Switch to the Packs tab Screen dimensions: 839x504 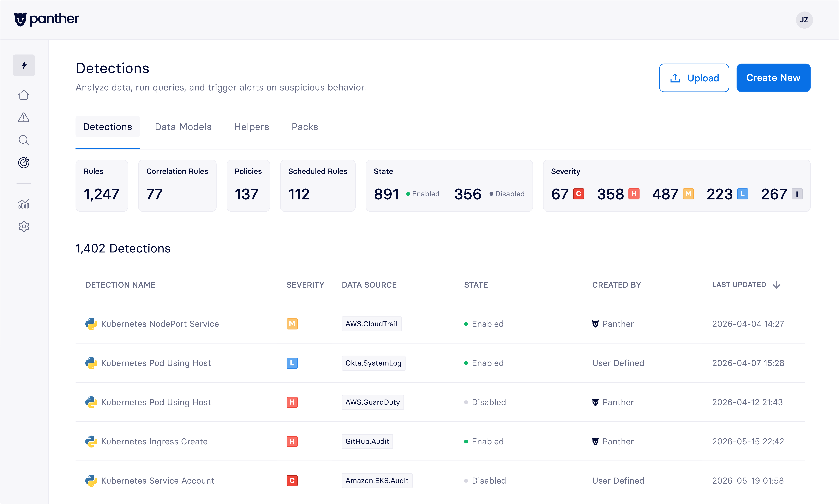304,127
